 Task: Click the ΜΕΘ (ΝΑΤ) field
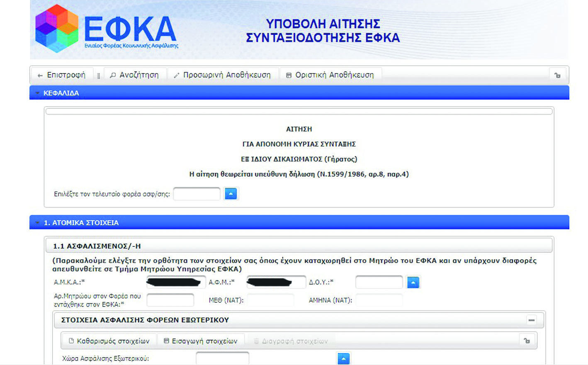coord(270,300)
